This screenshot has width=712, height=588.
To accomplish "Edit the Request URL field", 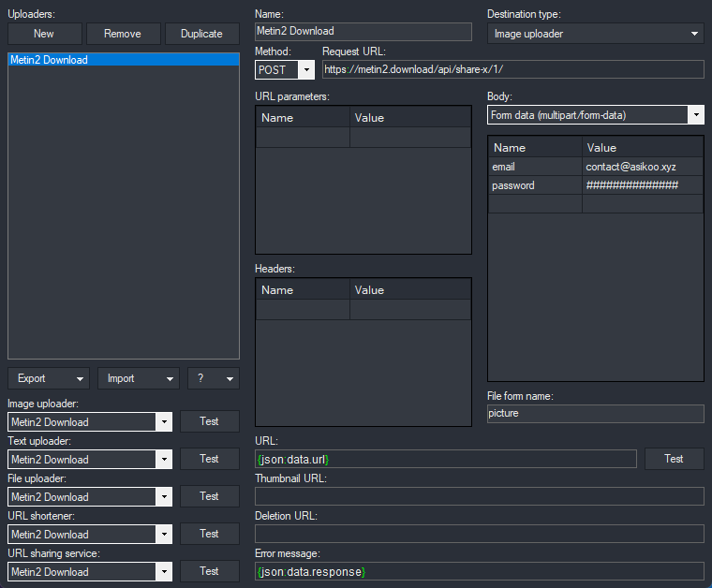I will (513, 69).
